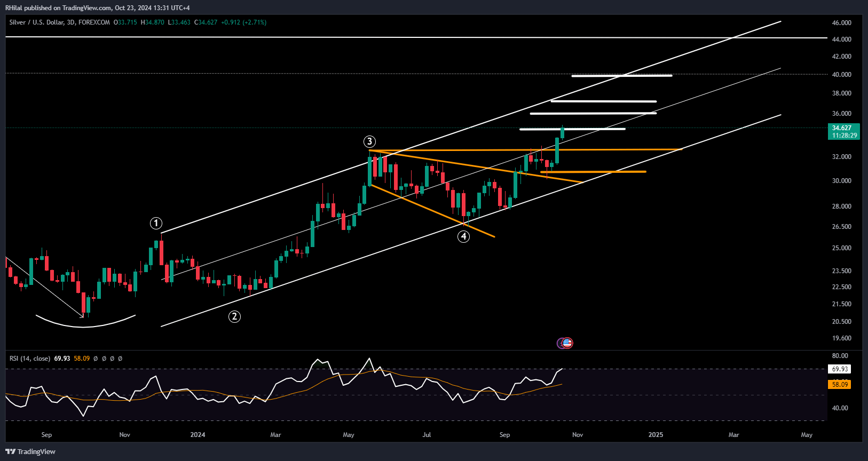The image size is (868, 461).
Task: Click the RSI axis label 80.00
Action: tap(840, 356)
